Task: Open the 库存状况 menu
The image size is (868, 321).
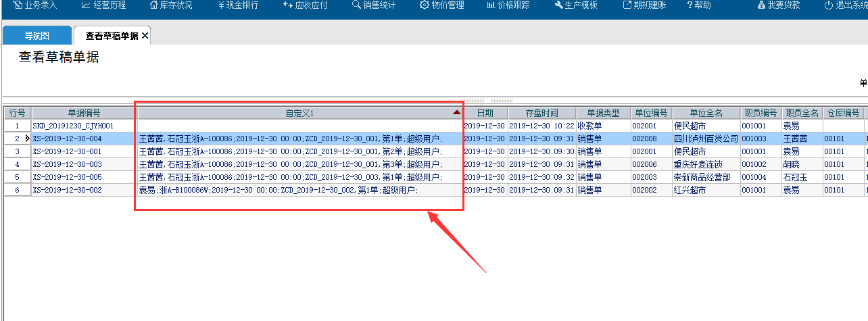Action: pyautogui.click(x=170, y=5)
